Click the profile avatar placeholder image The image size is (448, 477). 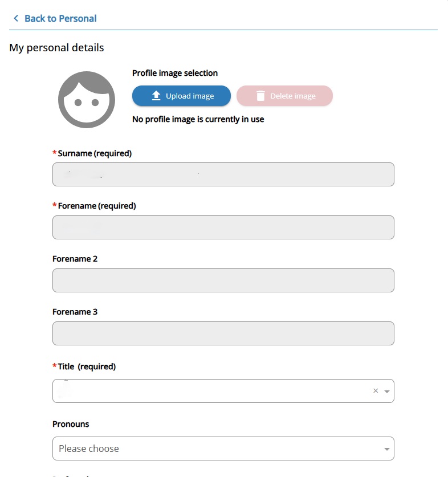tap(87, 100)
